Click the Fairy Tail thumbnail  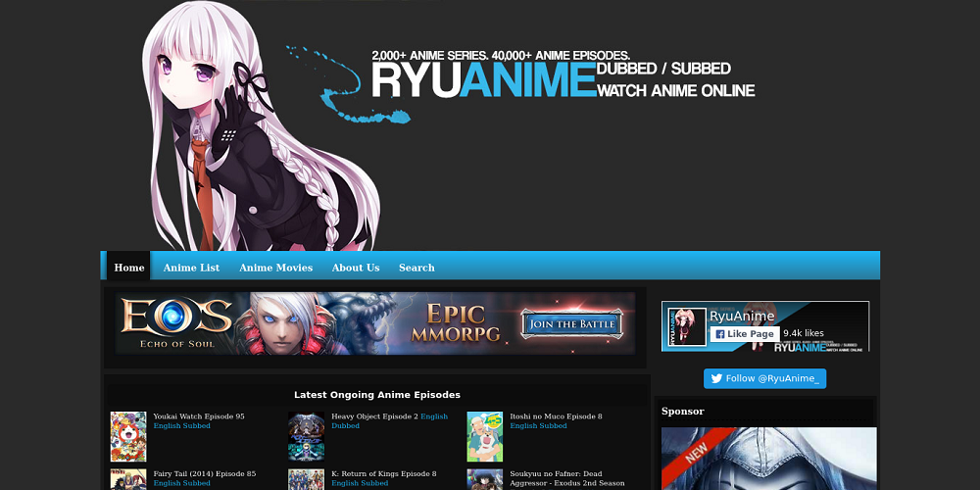128,479
